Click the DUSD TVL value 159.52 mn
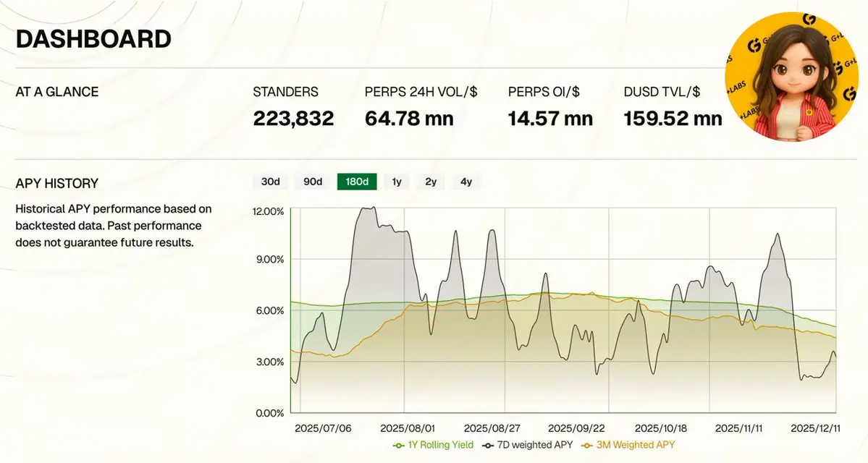The image size is (868, 463). (673, 119)
